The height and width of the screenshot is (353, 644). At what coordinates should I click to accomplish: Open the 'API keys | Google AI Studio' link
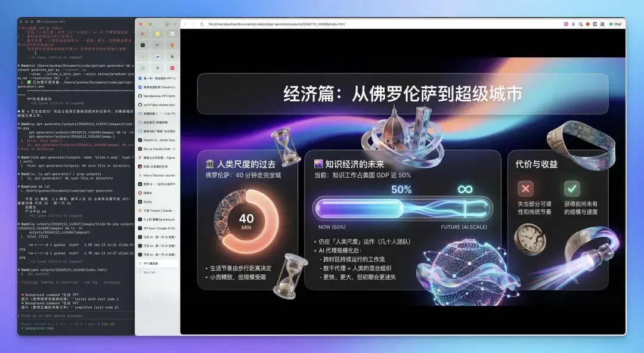pos(159,228)
